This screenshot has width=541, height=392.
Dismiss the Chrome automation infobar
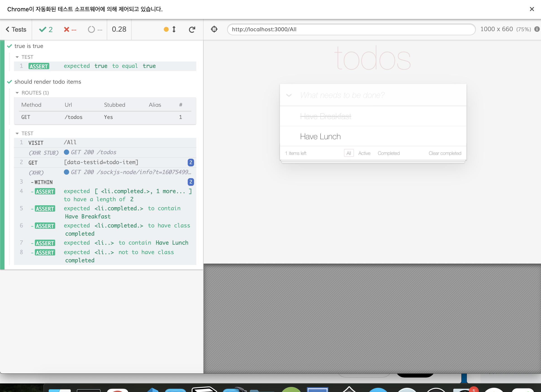[x=532, y=9]
